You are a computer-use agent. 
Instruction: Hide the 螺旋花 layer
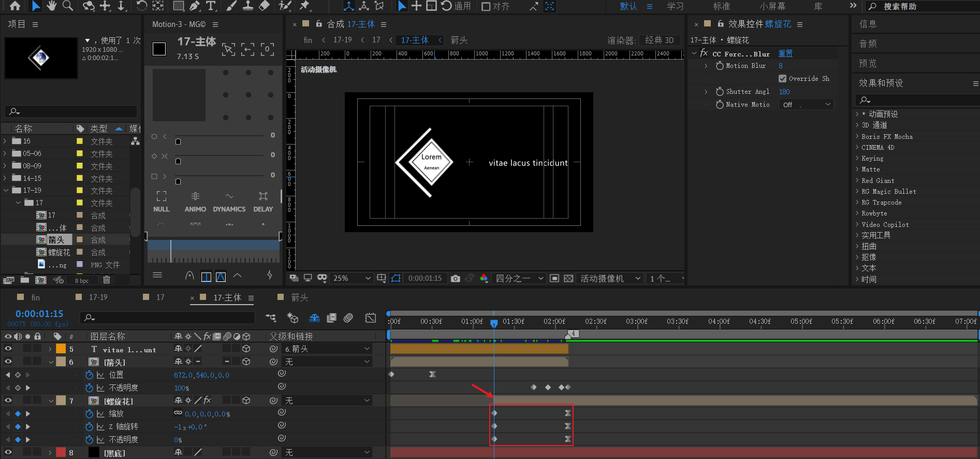tap(8, 400)
